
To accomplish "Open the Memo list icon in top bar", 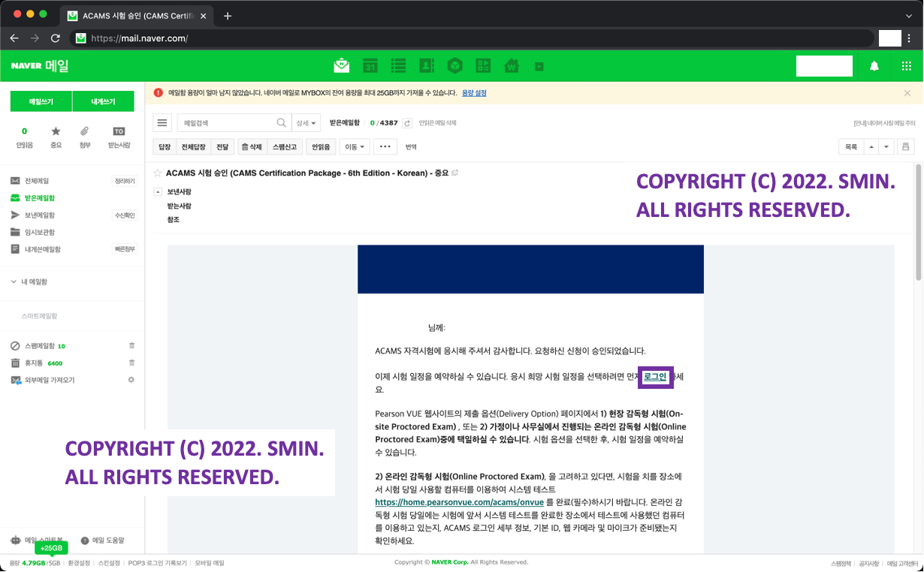I will point(398,66).
